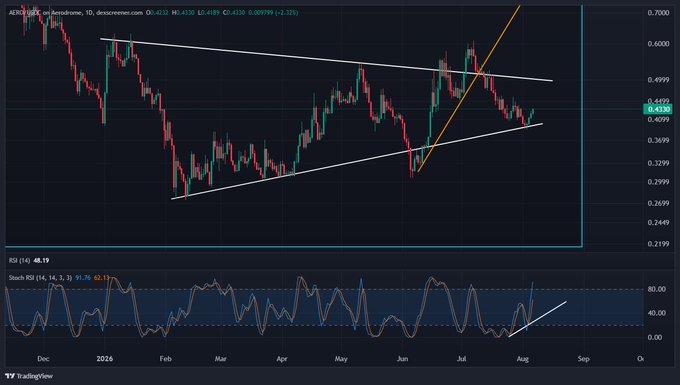Click the high price value H0.4330
This screenshot has width=680, height=385.
pyautogui.click(x=183, y=13)
